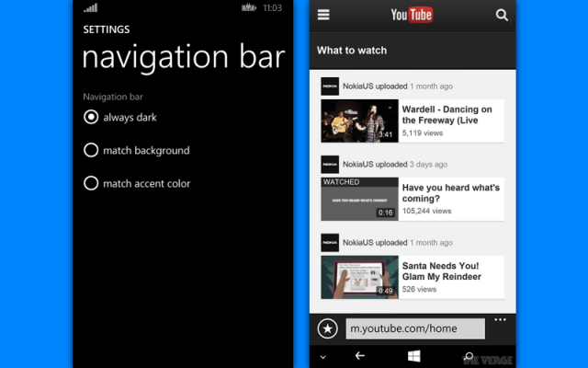Play the watched video thumbnail with 0:16 duration
Screen dimensions: 588x368
pyautogui.click(x=359, y=199)
